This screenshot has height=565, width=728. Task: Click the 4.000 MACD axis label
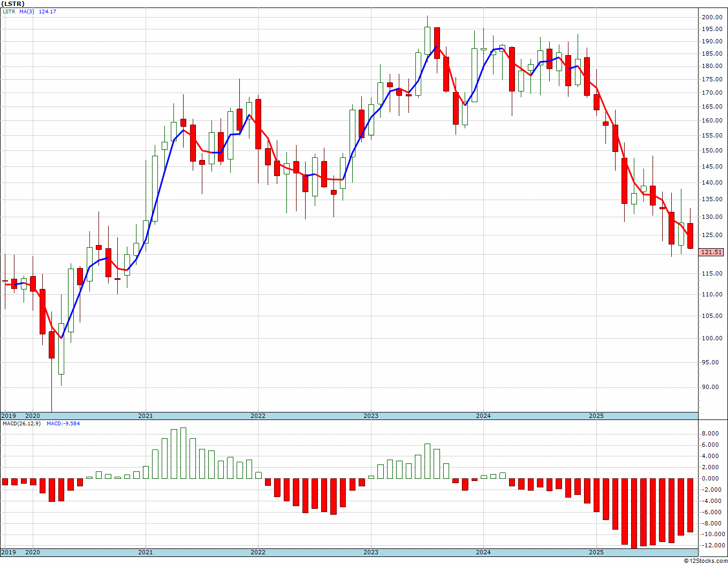(x=711, y=456)
